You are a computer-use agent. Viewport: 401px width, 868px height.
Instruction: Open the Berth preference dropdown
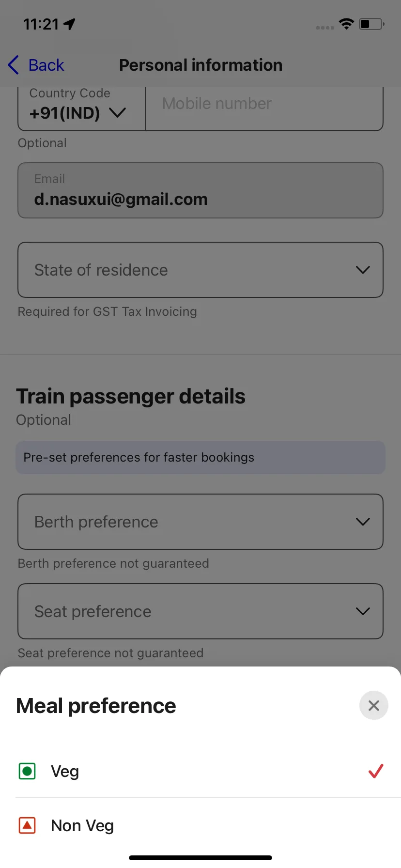[x=200, y=522]
